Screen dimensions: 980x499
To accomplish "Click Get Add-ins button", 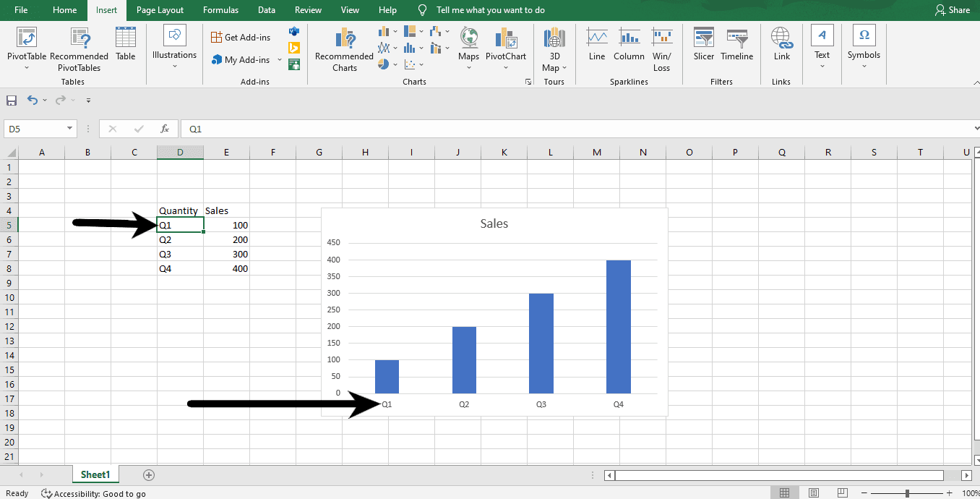I will 241,38.
